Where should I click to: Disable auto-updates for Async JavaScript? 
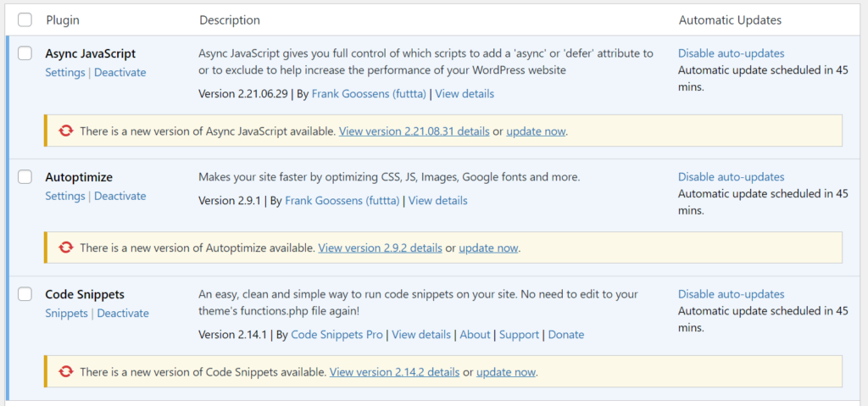tap(731, 53)
